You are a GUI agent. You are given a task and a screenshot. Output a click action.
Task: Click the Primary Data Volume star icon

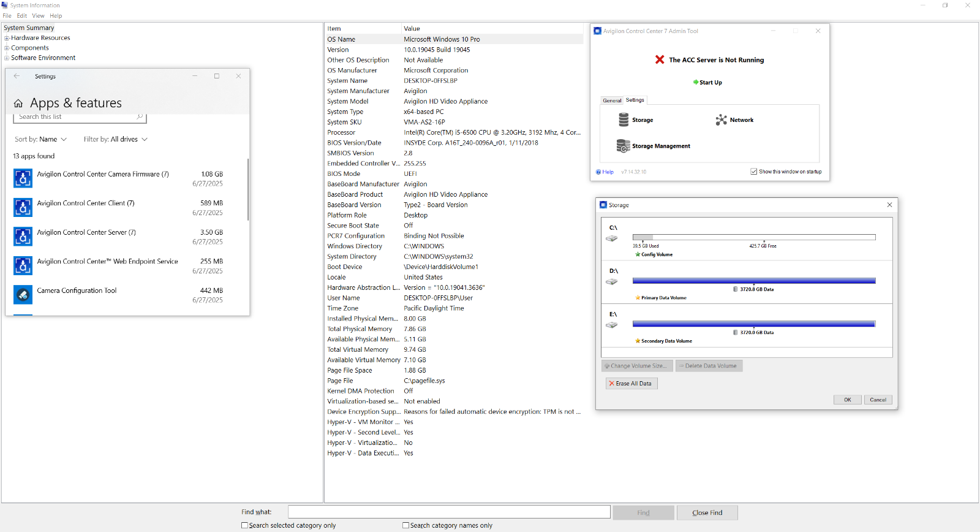pyautogui.click(x=638, y=297)
